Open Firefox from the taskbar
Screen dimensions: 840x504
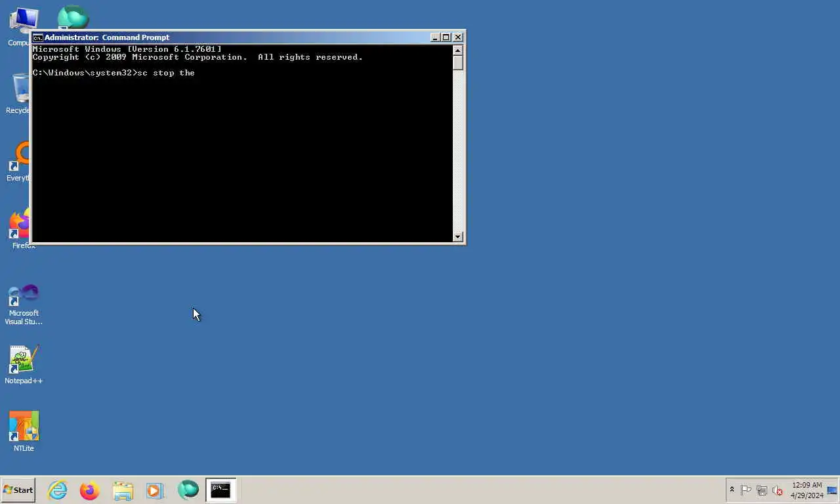90,490
